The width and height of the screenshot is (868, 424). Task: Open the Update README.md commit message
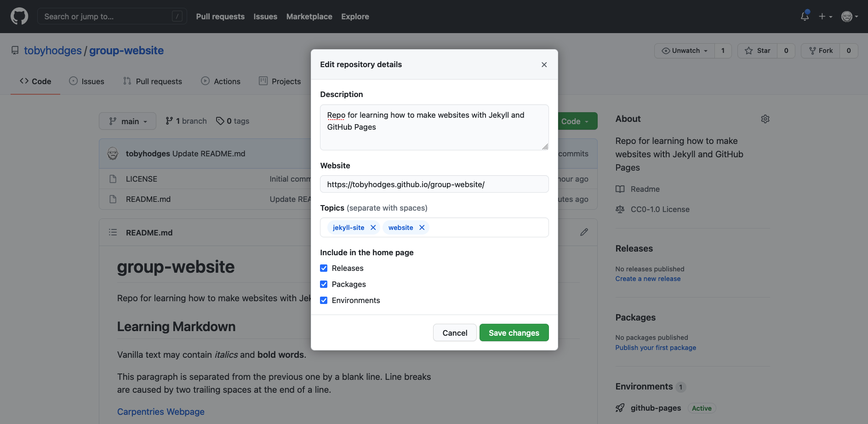point(208,154)
